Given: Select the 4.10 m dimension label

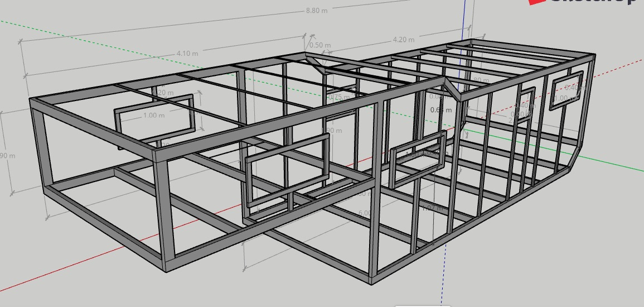Looking at the screenshot, I should tap(187, 54).
